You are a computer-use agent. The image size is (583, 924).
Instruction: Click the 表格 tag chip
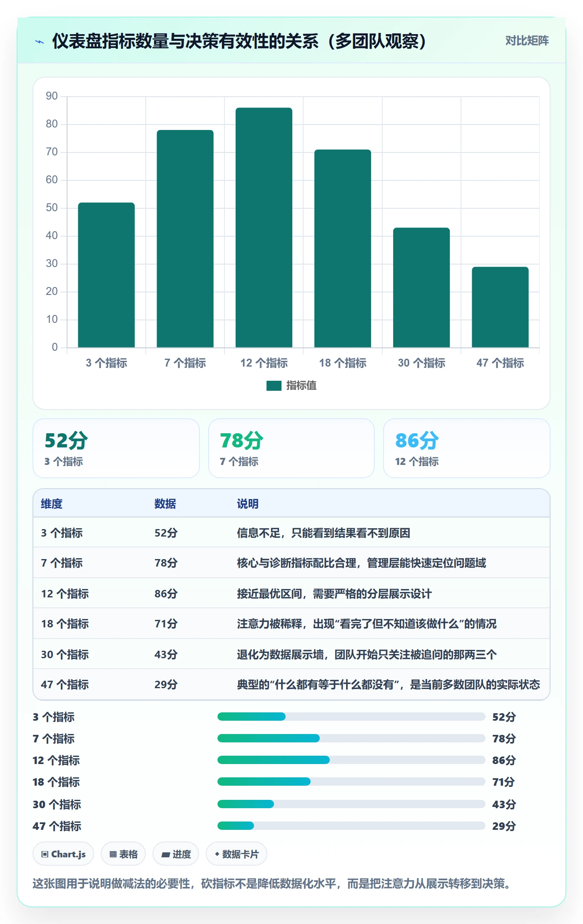coord(123,854)
